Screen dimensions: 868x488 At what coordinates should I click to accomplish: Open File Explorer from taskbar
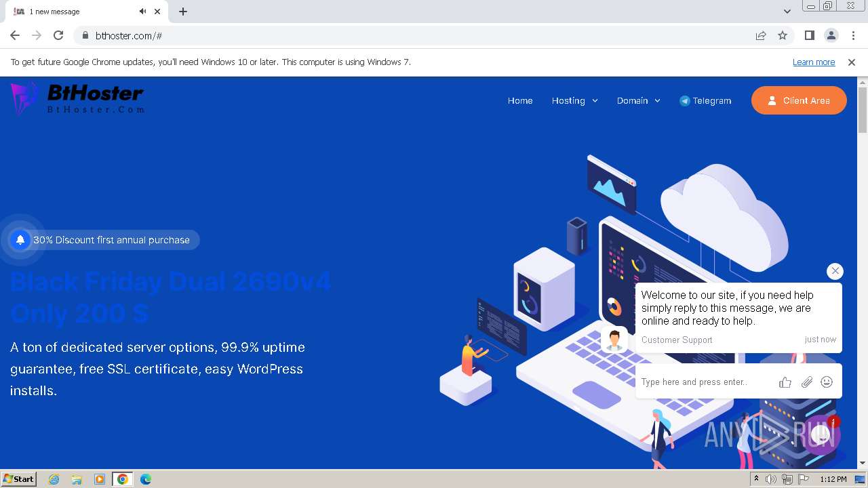coord(77,479)
